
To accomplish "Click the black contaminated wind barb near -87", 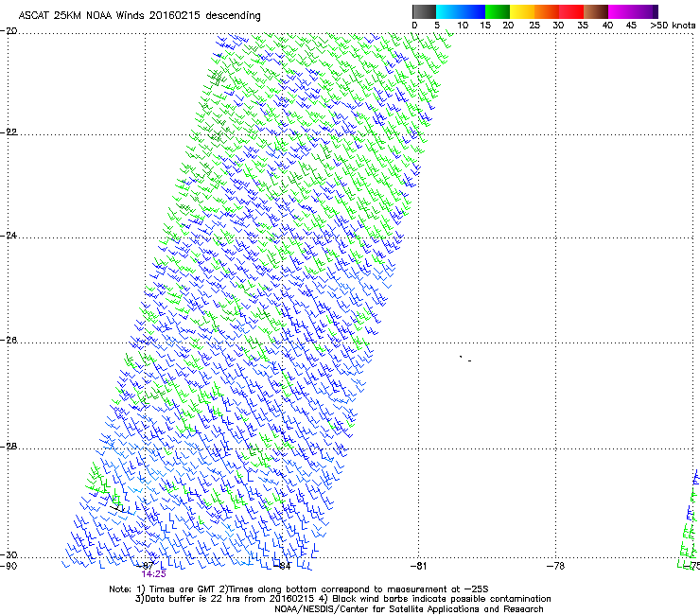I will pyautogui.click(x=116, y=508).
